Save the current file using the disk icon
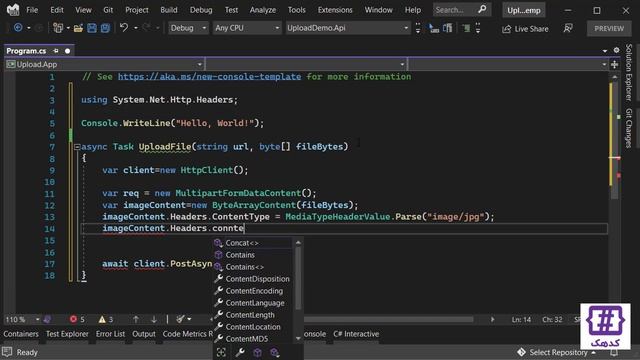640x360 pixels. 92,28
